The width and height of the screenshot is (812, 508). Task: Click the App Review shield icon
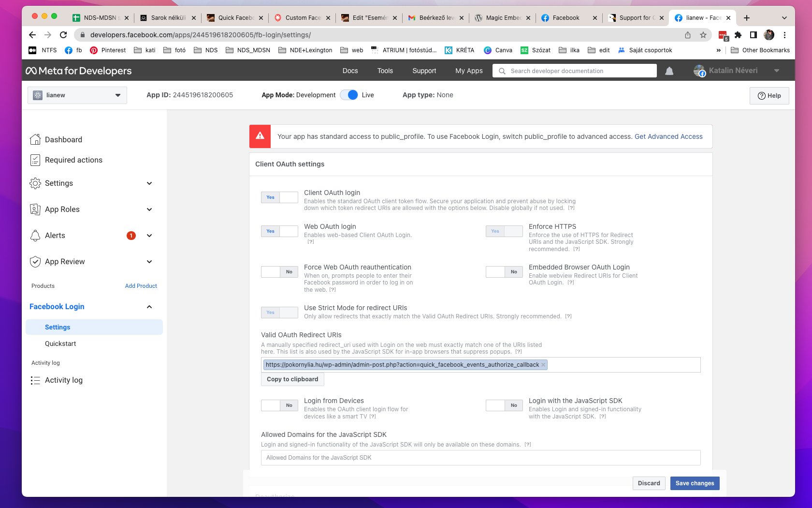click(x=35, y=262)
